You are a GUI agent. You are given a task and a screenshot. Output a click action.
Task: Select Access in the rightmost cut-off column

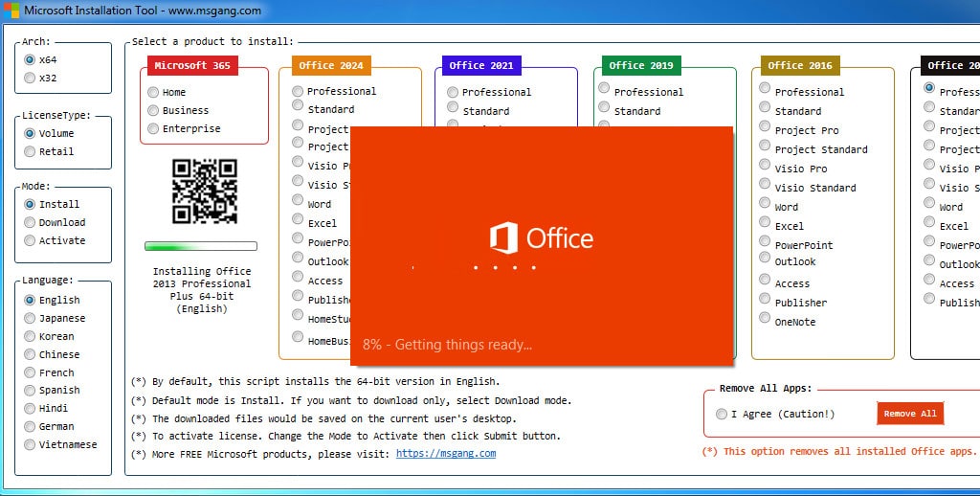(929, 280)
